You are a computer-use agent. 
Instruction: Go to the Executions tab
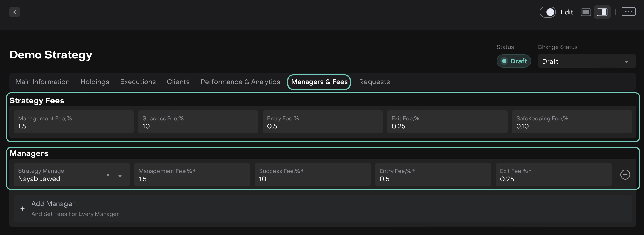click(138, 82)
